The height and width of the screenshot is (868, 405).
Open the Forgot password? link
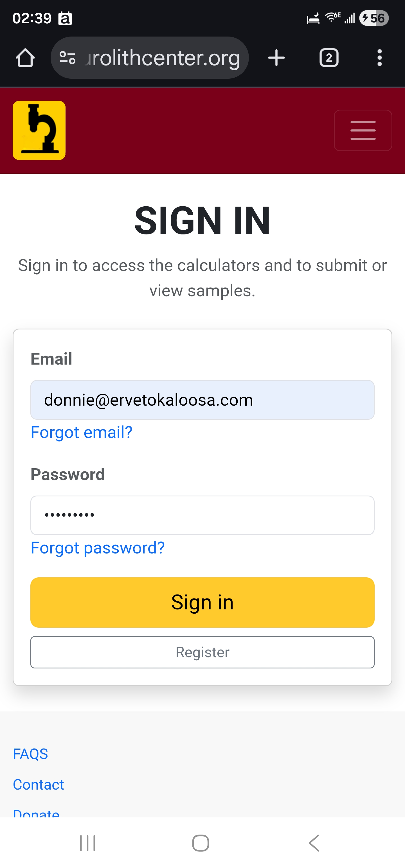[98, 548]
